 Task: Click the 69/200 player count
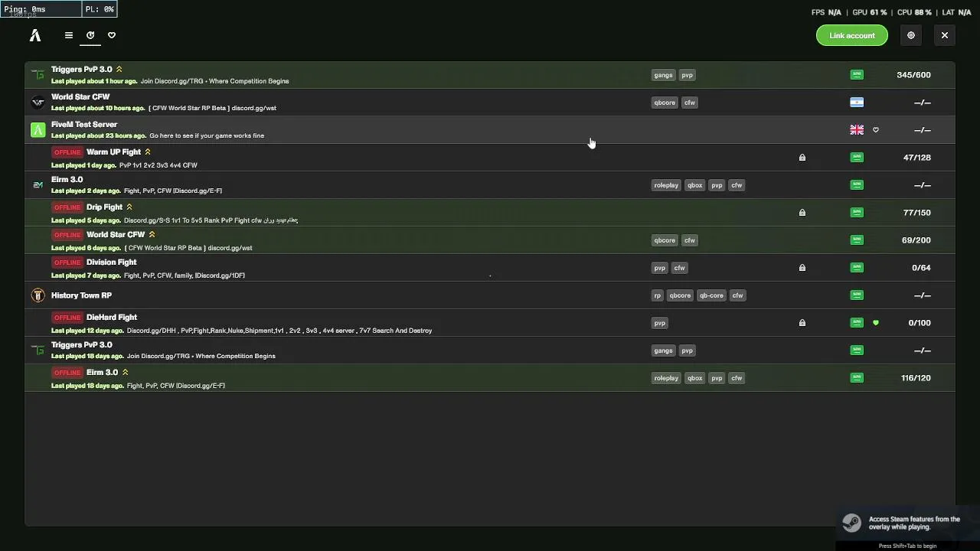[x=916, y=240]
